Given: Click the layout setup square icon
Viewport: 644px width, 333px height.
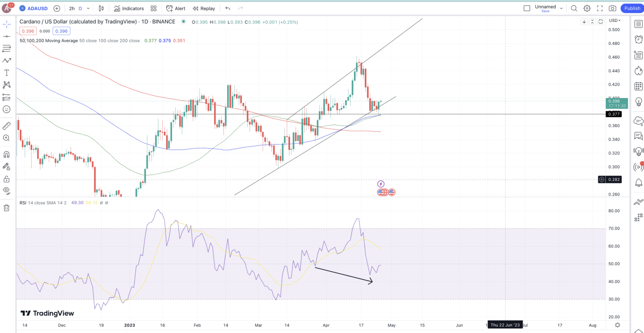Looking at the screenshot, I should click(527, 8).
